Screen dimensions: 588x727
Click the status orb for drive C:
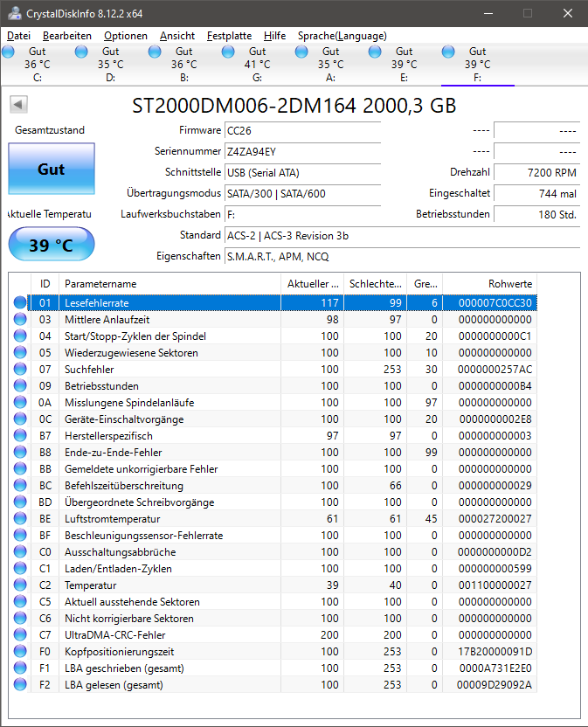point(9,52)
